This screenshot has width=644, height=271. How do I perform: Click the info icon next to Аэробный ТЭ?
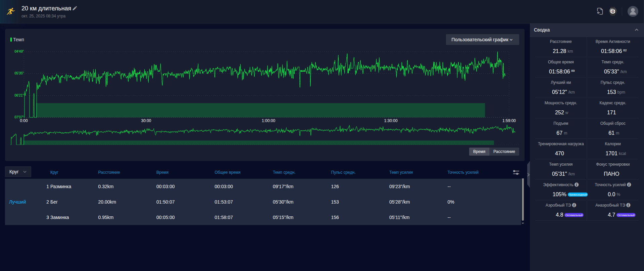[574, 205]
